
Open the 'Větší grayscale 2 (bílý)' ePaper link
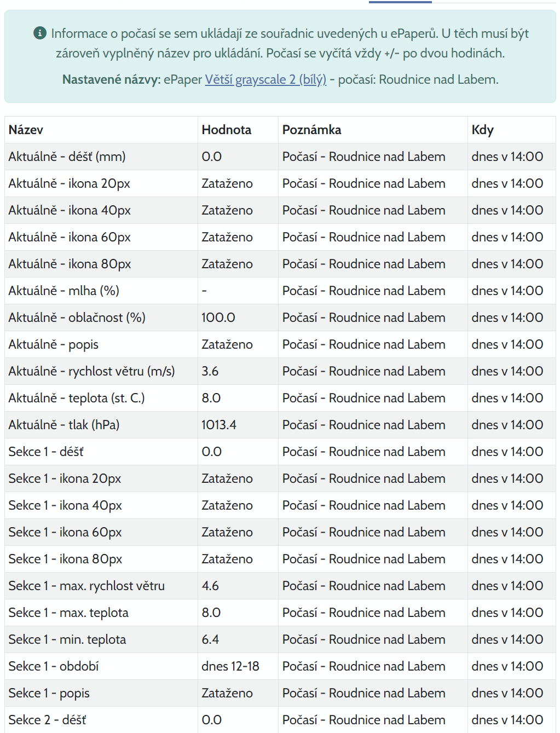pos(265,79)
